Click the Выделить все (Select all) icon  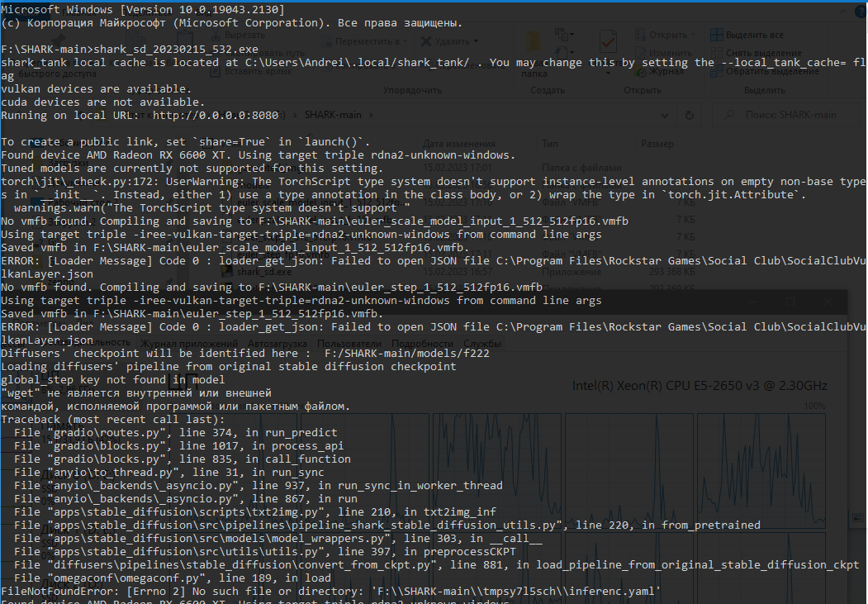pyautogui.click(x=716, y=35)
